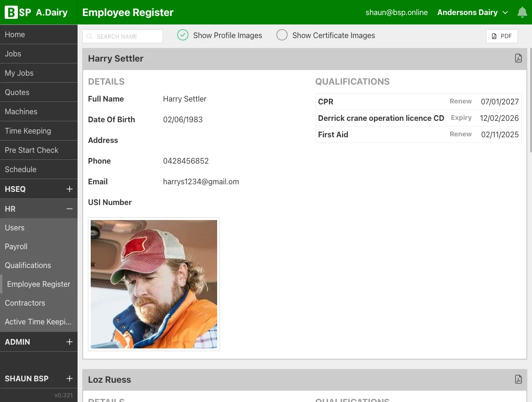Click date of birth 02/06/1983
Image resolution: width=532 pixels, height=402 pixels.
coord(182,119)
